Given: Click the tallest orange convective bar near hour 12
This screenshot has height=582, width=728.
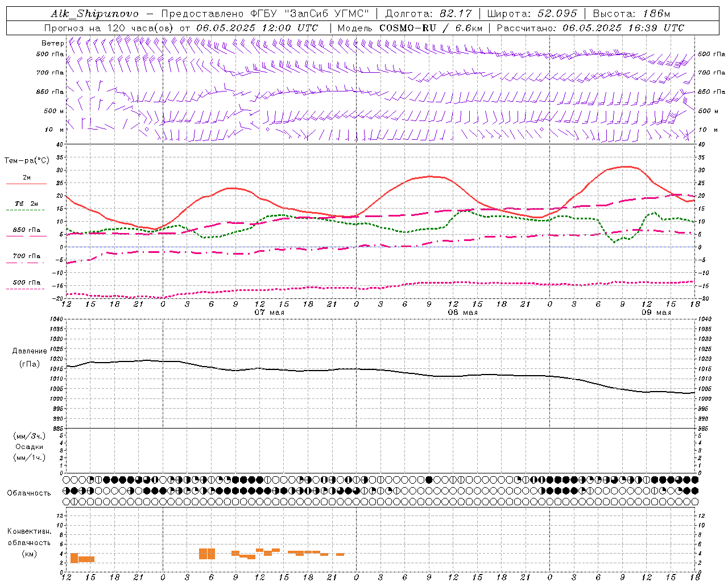Looking at the screenshot, I should [73, 558].
